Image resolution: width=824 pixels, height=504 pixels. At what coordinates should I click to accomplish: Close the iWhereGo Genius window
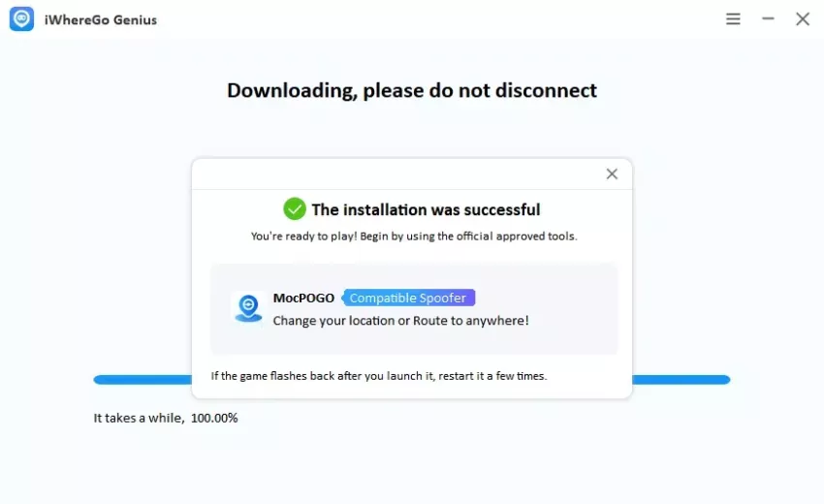pyautogui.click(x=803, y=19)
